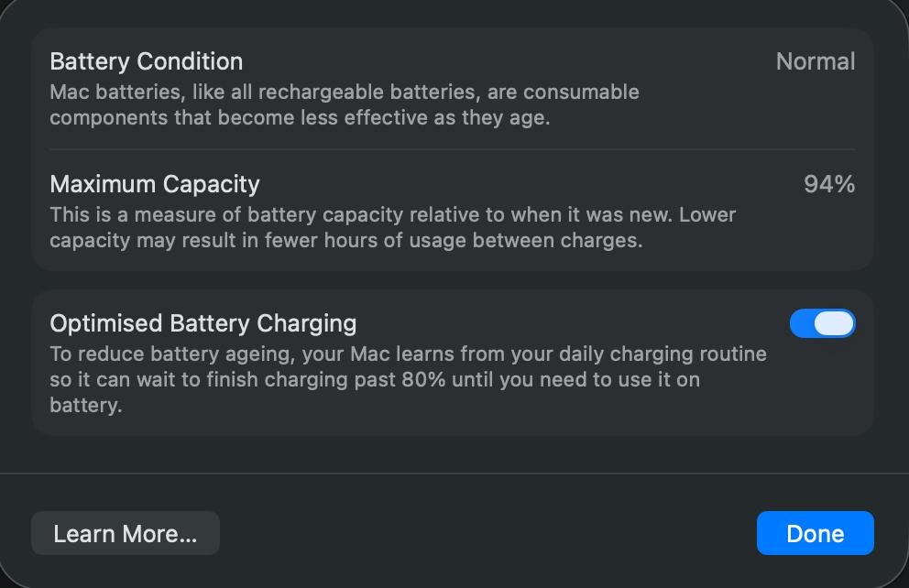Image resolution: width=909 pixels, height=588 pixels.
Task: Open the Learn More... help button
Action: coord(126,533)
